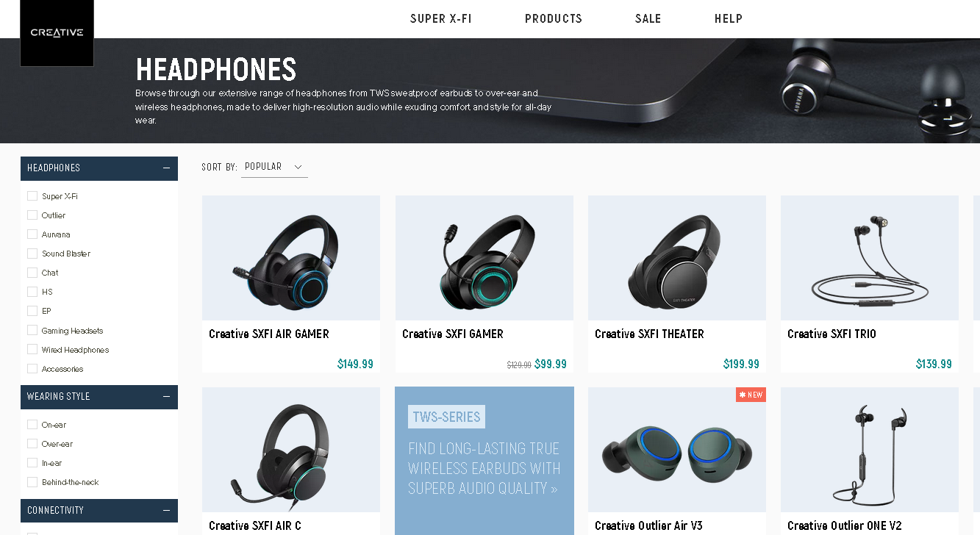980x535 pixels.
Task: Select the Aurvana filter checkbox
Action: point(32,234)
